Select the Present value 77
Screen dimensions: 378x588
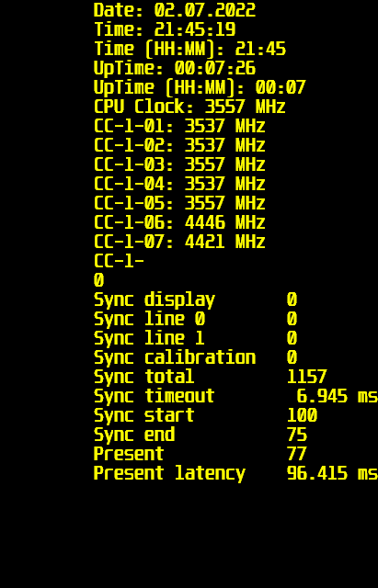coord(297,454)
